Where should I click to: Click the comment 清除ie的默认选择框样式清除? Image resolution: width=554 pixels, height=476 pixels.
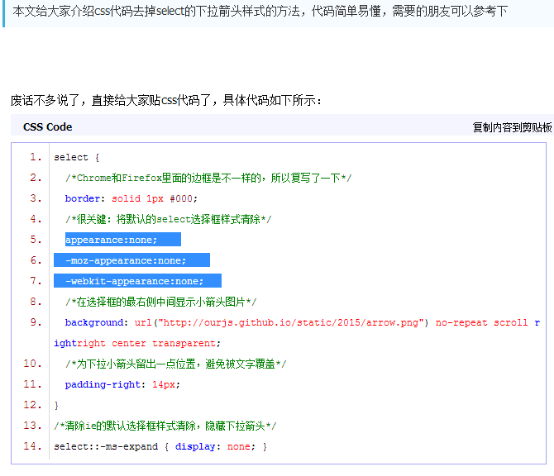pyautogui.click(x=165, y=426)
